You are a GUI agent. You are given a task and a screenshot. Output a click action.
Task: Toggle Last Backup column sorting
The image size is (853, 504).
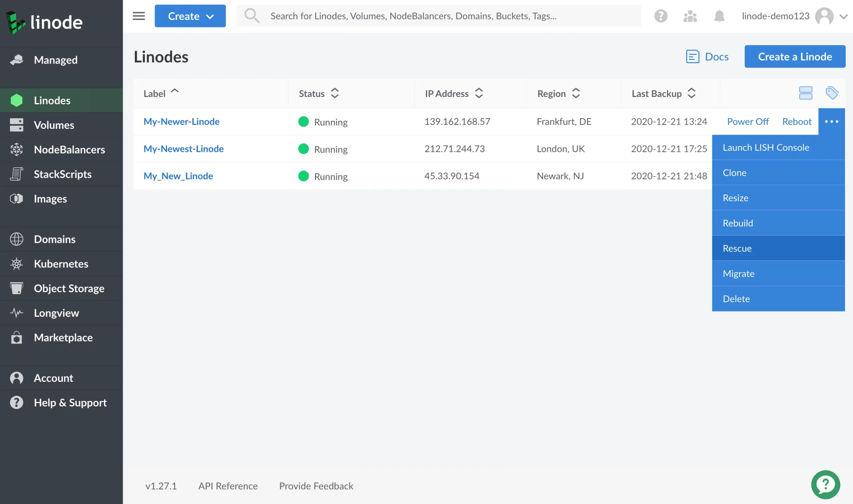point(692,93)
